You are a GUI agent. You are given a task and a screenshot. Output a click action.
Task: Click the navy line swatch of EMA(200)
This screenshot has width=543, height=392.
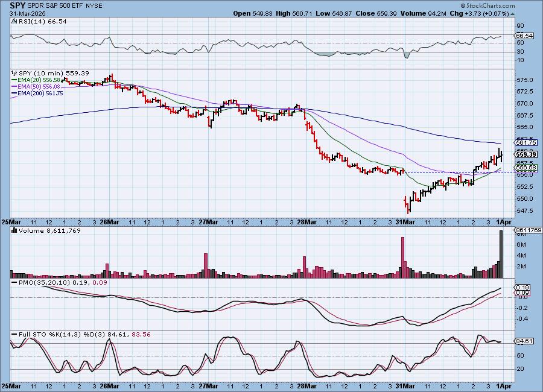click(x=14, y=93)
